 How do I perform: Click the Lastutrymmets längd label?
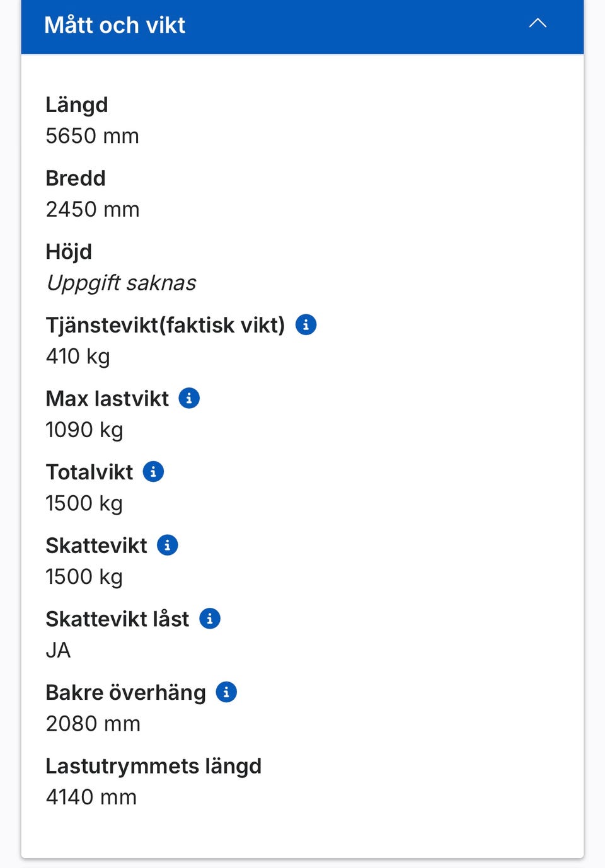(153, 766)
